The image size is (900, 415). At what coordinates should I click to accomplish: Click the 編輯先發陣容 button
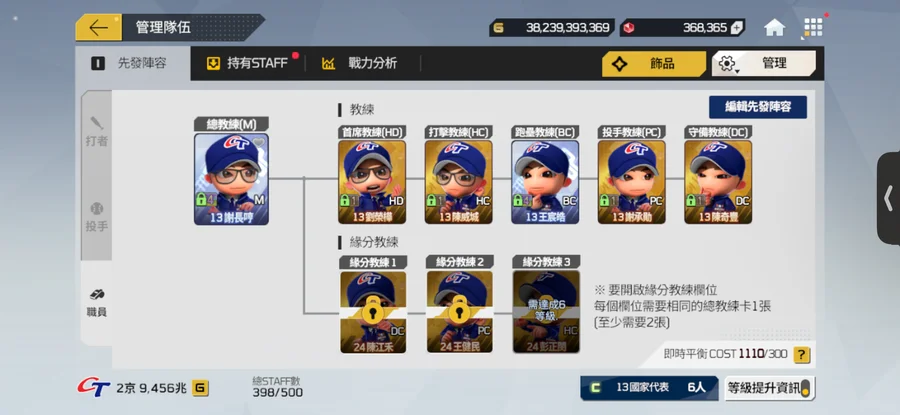pos(758,107)
